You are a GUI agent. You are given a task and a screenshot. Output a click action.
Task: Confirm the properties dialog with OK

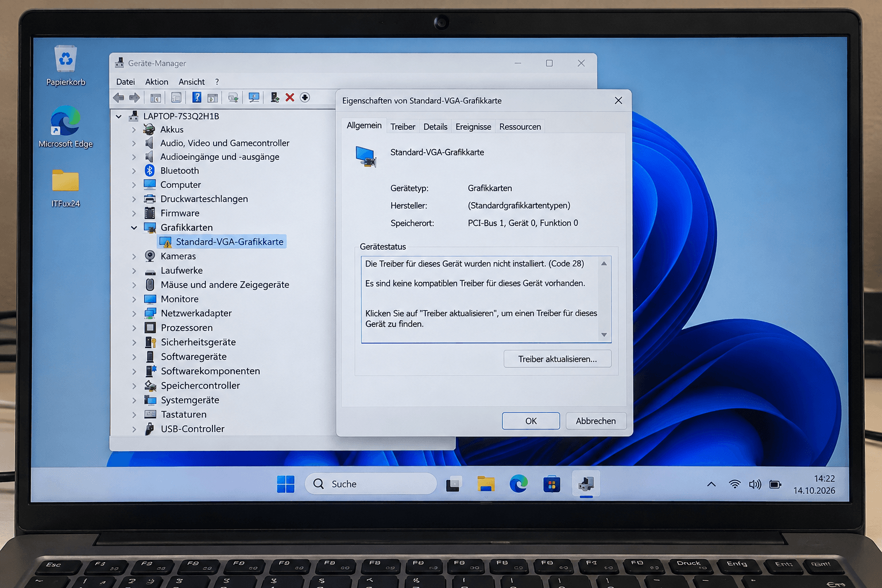[x=531, y=421]
